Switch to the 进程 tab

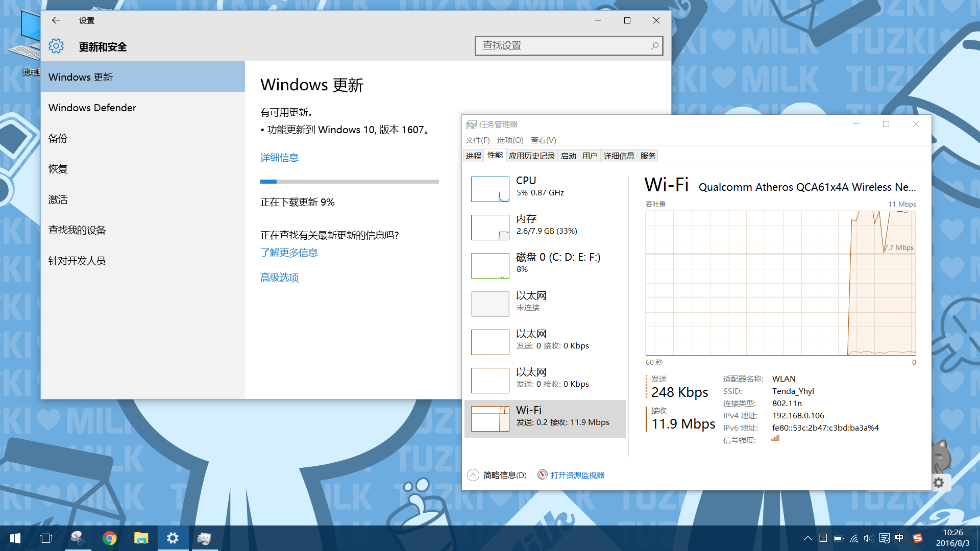coord(473,156)
